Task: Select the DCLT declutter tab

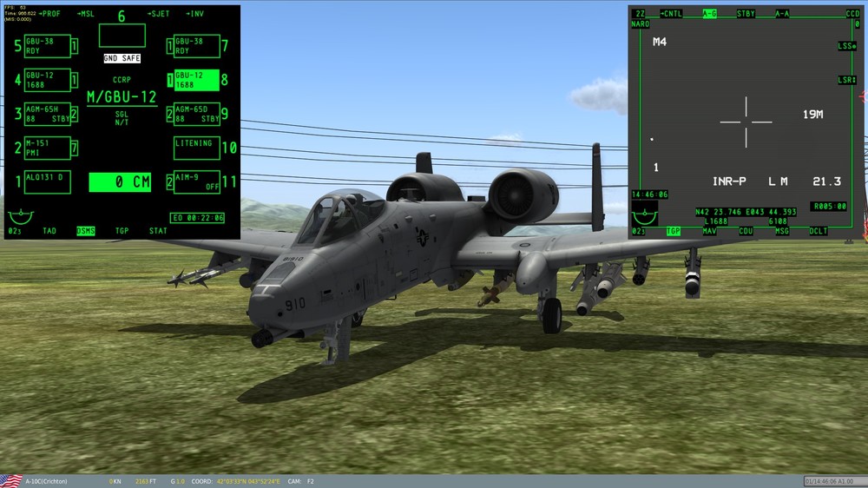Action: click(x=819, y=231)
